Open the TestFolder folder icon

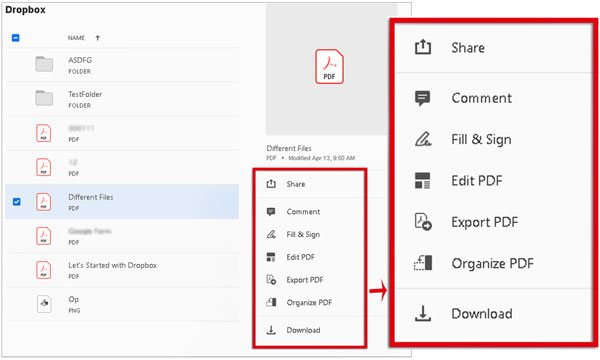tap(44, 98)
